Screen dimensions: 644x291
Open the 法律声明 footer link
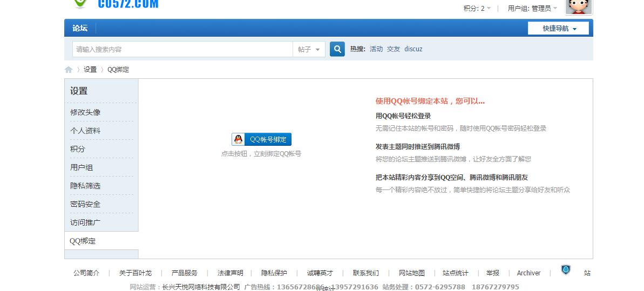tap(230, 273)
